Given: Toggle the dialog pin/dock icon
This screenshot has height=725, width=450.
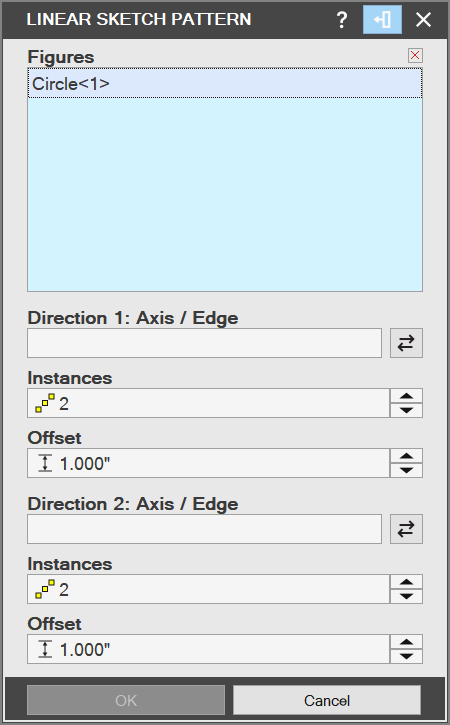Looking at the screenshot, I should pyautogui.click(x=382, y=19).
